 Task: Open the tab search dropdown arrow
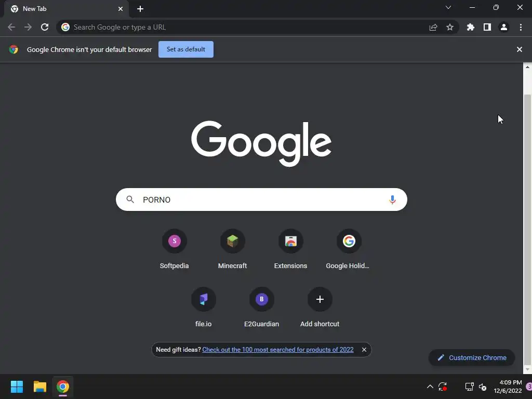(448, 7)
